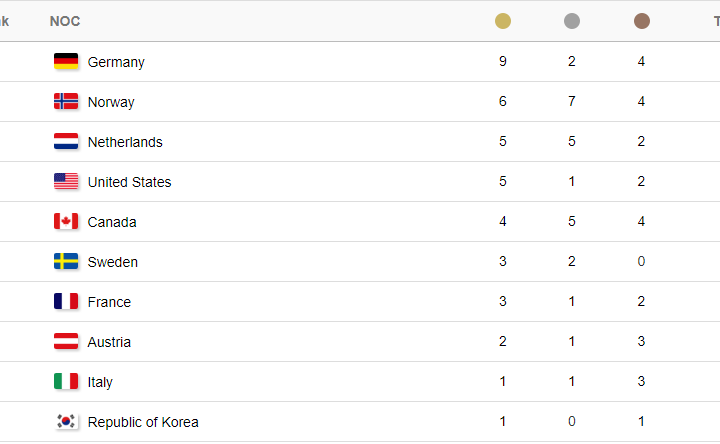Click the NOC column header

pyautogui.click(x=65, y=21)
